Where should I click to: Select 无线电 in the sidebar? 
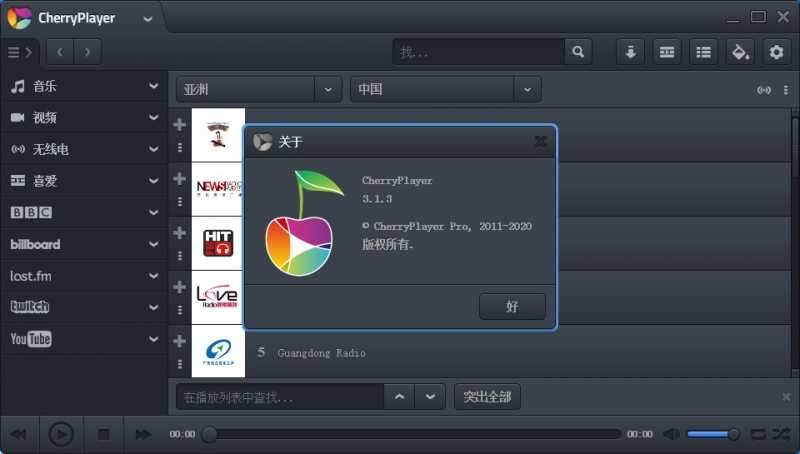point(51,149)
